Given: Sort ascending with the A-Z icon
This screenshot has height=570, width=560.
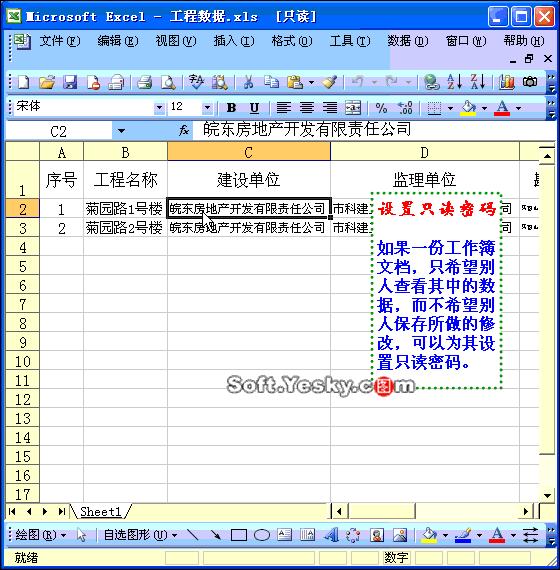Looking at the screenshot, I should (x=455, y=82).
